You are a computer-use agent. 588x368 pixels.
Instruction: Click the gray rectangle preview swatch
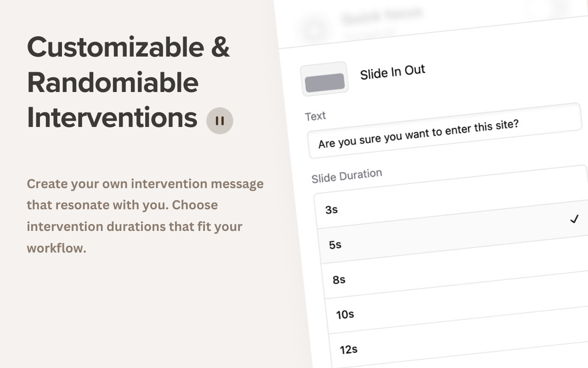tap(325, 83)
